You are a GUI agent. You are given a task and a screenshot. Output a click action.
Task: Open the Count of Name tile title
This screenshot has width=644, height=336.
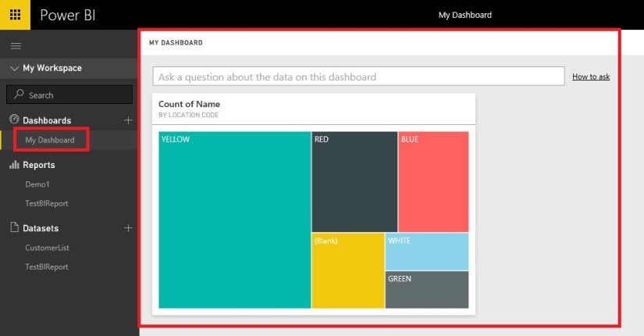[x=190, y=104]
